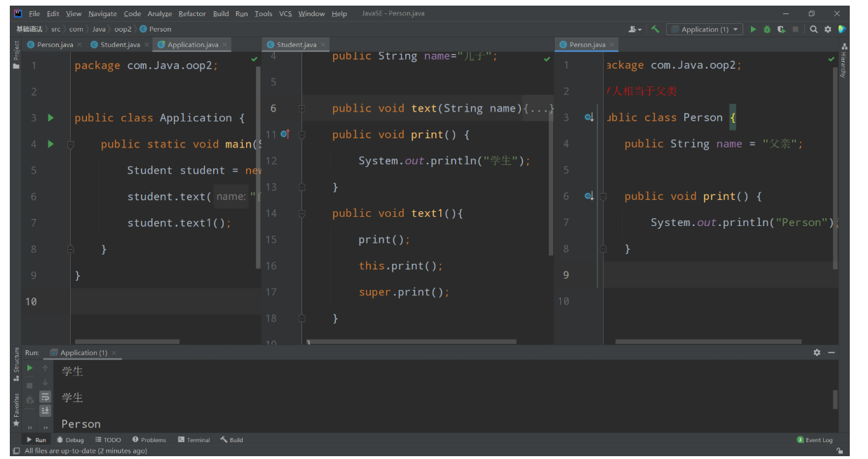Open the Debug tool window button
The width and height of the screenshot is (868, 459).
point(70,440)
